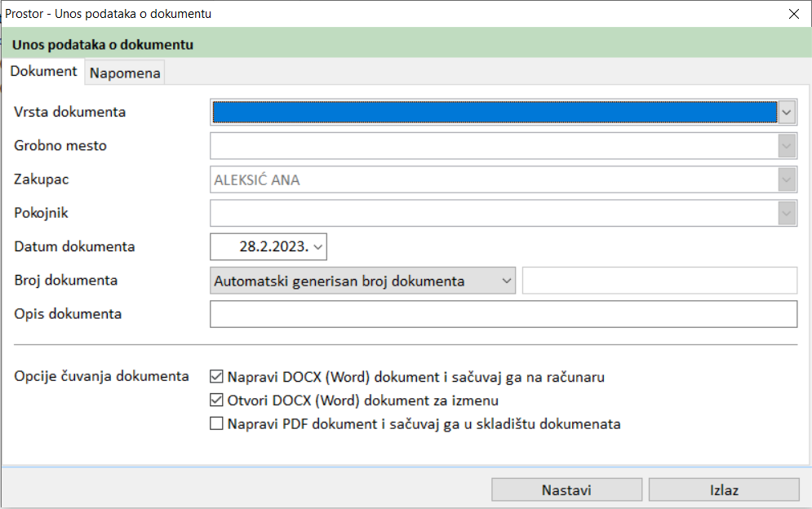Switch to the Napomena tab
This screenshot has height=509, width=812.
pyautogui.click(x=126, y=73)
